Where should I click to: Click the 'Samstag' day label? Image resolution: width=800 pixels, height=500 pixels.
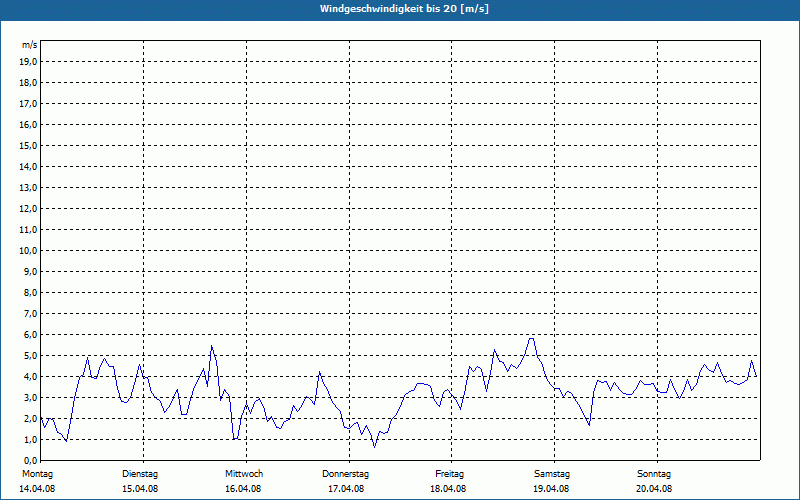pos(552,474)
